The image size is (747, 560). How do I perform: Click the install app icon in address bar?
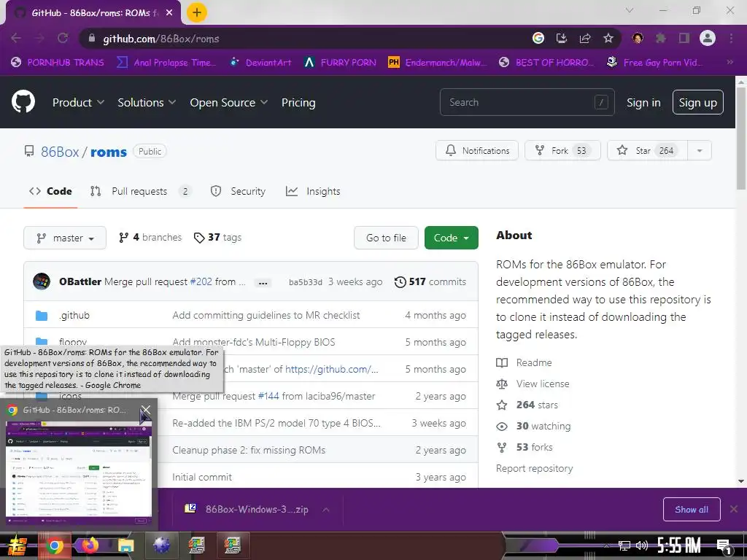[x=562, y=38]
